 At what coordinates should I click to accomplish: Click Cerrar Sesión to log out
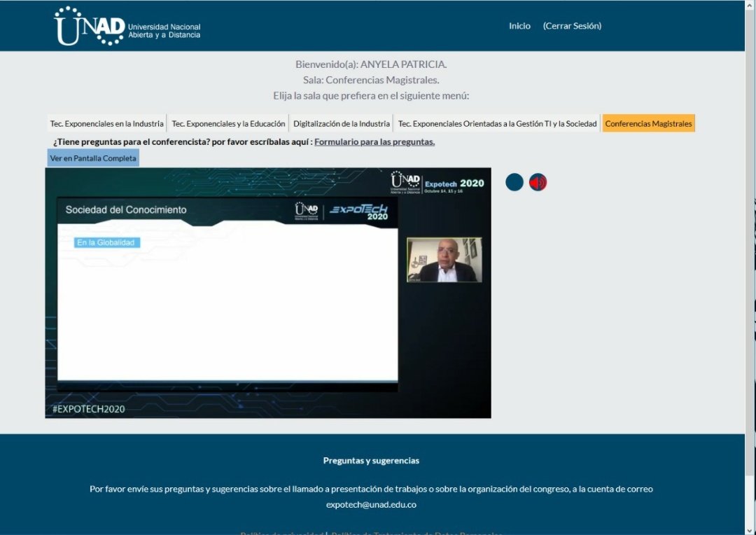pos(571,25)
